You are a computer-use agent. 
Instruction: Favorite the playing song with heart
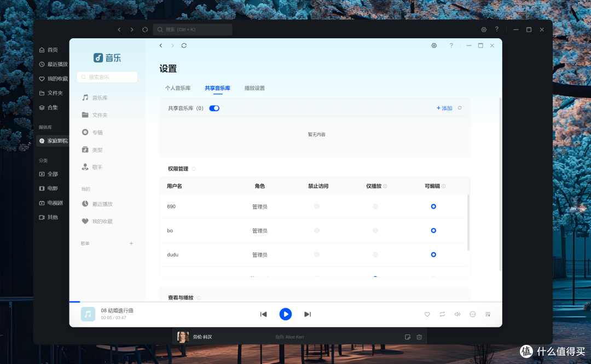tap(427, 314)
